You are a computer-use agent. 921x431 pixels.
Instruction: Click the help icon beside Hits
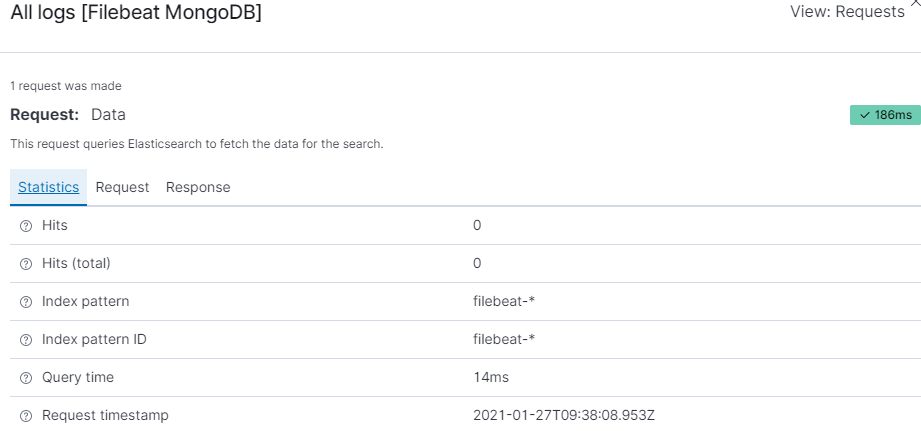(26, 226)
